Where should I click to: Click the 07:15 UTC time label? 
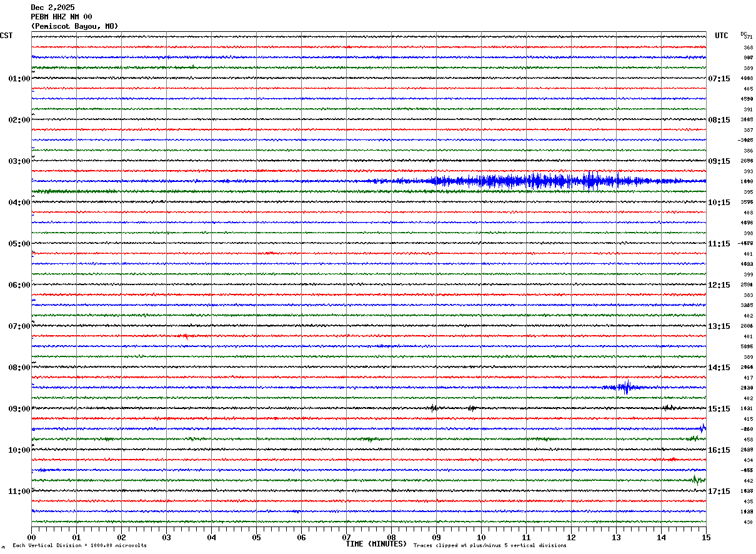click(719, 79)
